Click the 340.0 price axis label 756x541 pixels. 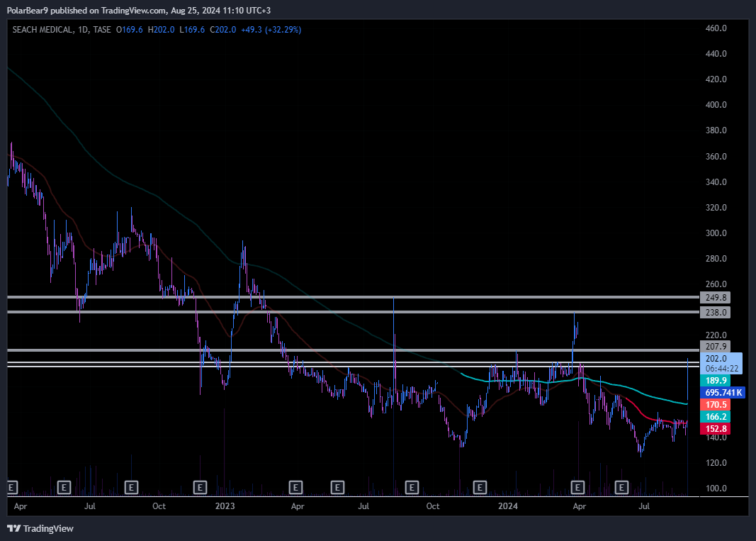716,182
